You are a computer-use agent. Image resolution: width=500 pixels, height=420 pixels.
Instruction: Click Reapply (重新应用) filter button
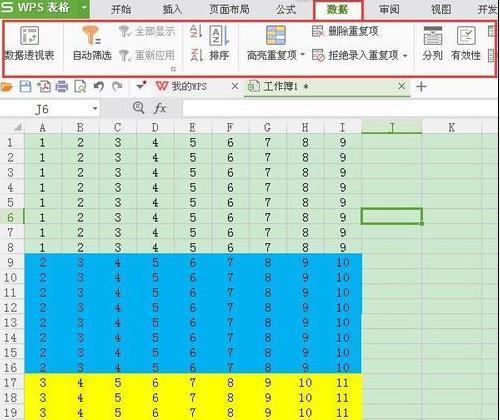[147, 55]
